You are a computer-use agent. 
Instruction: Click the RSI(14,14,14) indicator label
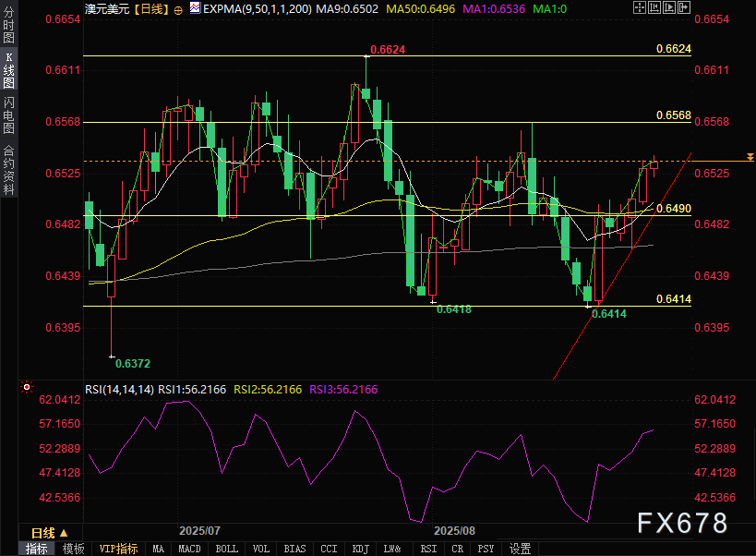[x=119, y=389]
